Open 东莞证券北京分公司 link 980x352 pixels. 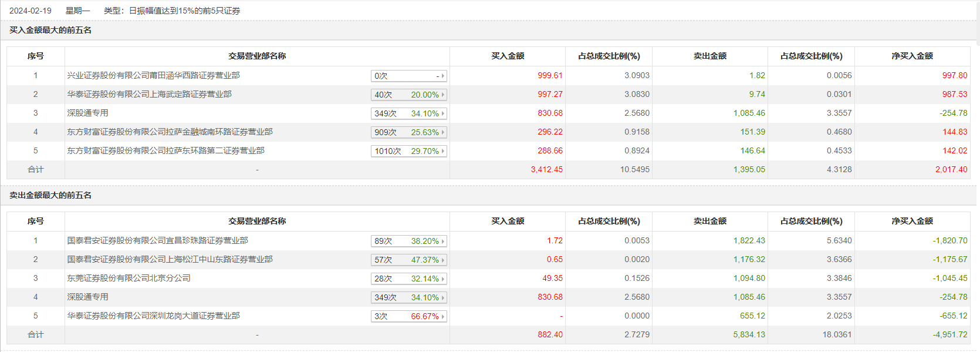[x=129, y=278]
